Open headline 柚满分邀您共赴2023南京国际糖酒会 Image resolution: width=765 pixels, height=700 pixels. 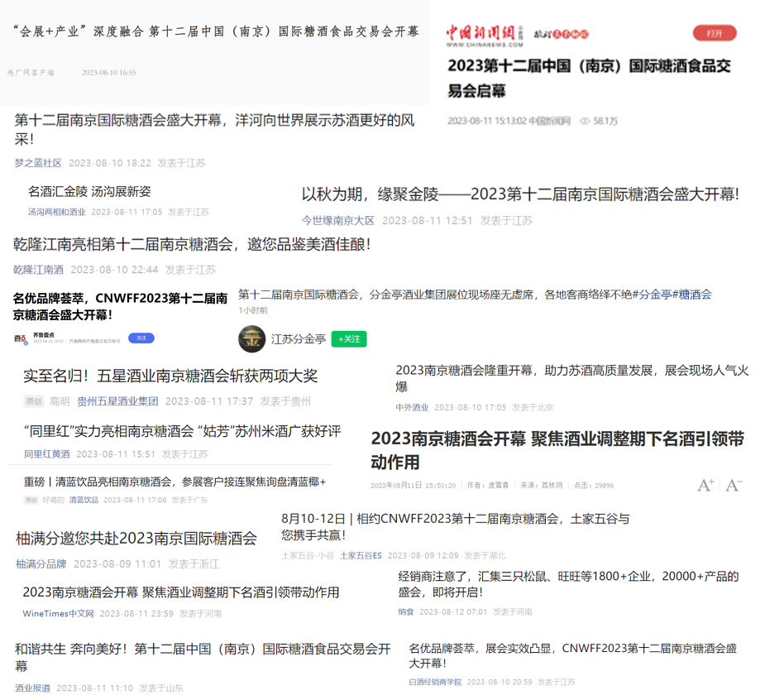point(136,539)
